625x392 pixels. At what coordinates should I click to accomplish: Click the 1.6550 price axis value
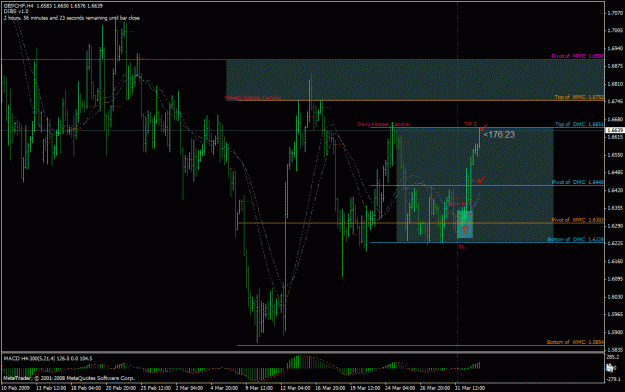615,155
